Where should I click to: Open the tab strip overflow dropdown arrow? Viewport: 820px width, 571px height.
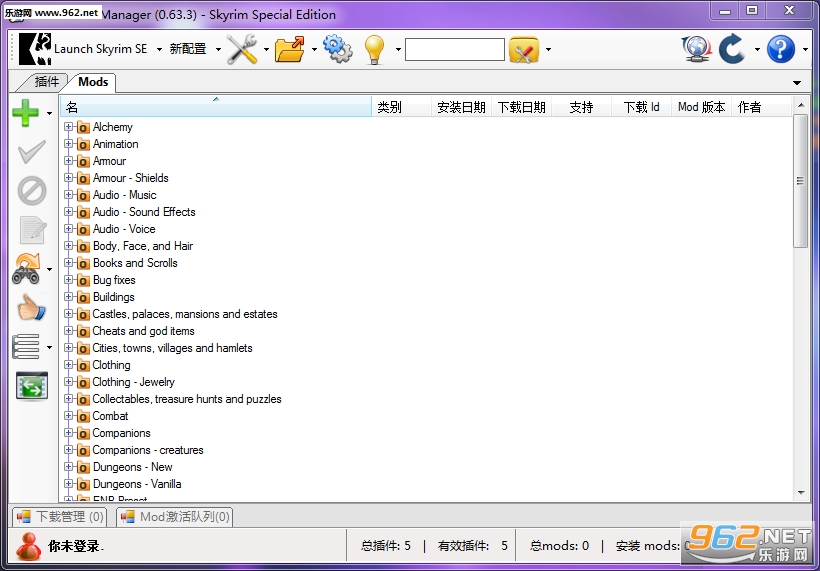(797, 83)
